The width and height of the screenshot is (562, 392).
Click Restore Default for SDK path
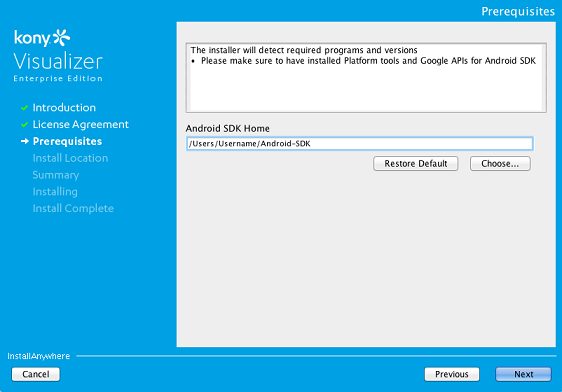coord(415,163)
